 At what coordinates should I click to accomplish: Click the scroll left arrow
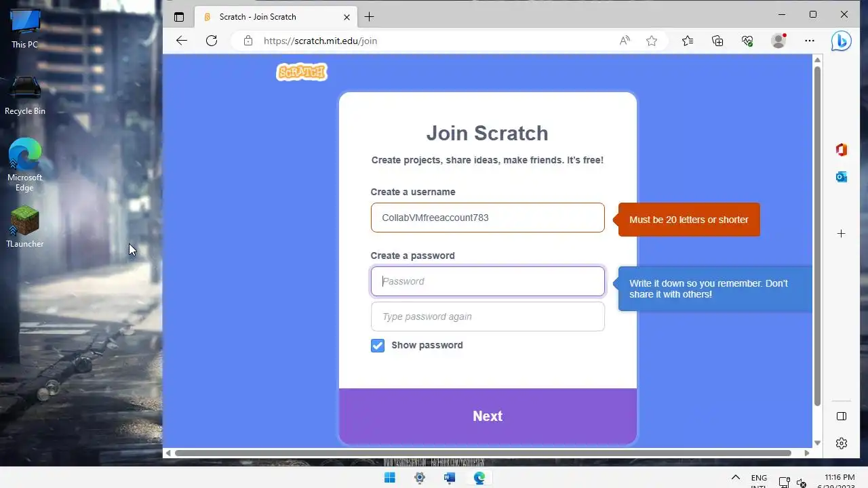point(167,453)
